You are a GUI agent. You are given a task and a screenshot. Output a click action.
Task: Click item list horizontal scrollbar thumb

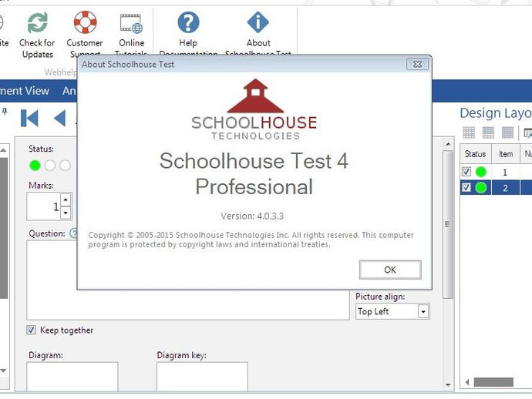(x=493, y=382)
